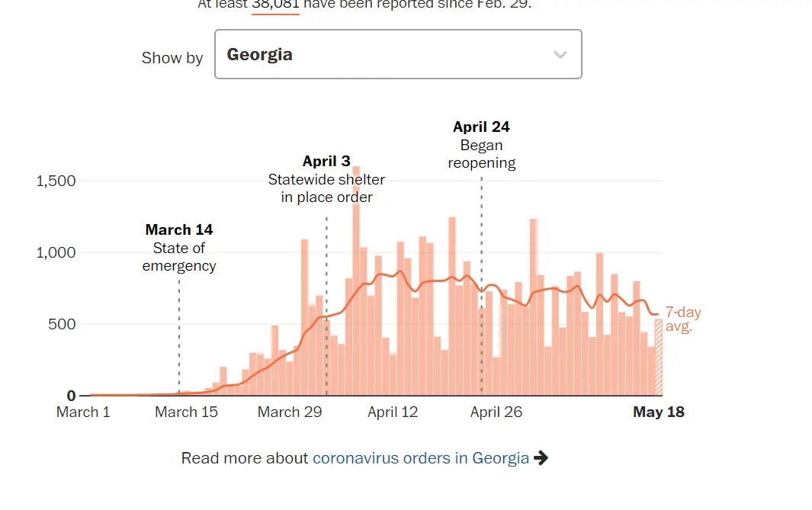Click the dropdown chevron arrow
Viewport: 812px width, 510px height.
coord(560,55)
